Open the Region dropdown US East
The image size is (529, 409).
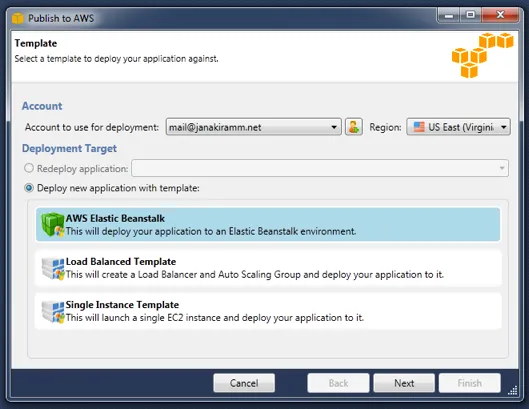click(x=458, y=127)
